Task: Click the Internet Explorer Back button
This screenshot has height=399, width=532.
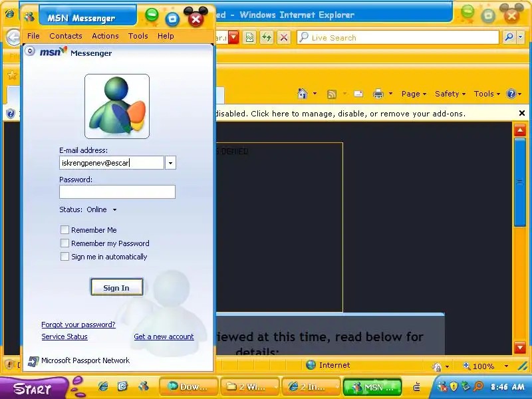Action: [13, 37]
